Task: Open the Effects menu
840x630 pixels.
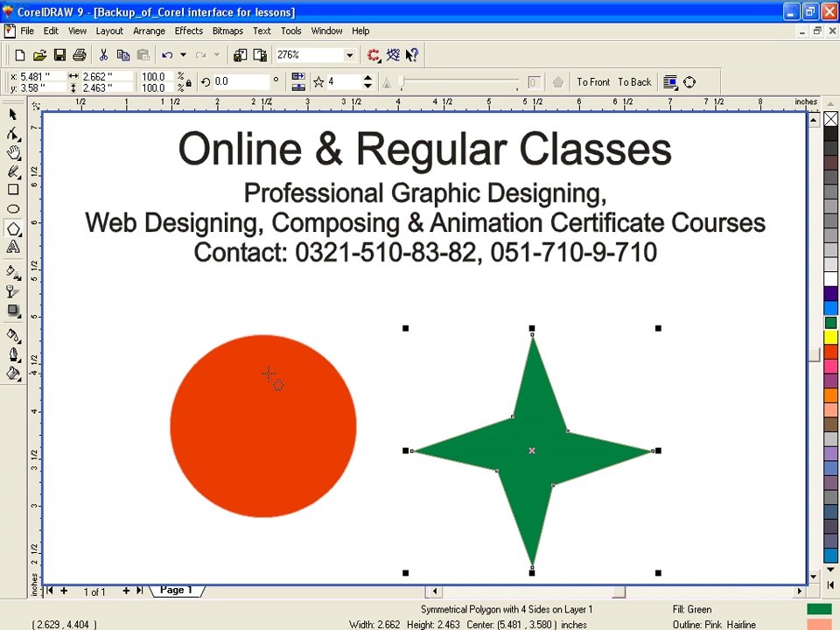Action: pos(189,31)
